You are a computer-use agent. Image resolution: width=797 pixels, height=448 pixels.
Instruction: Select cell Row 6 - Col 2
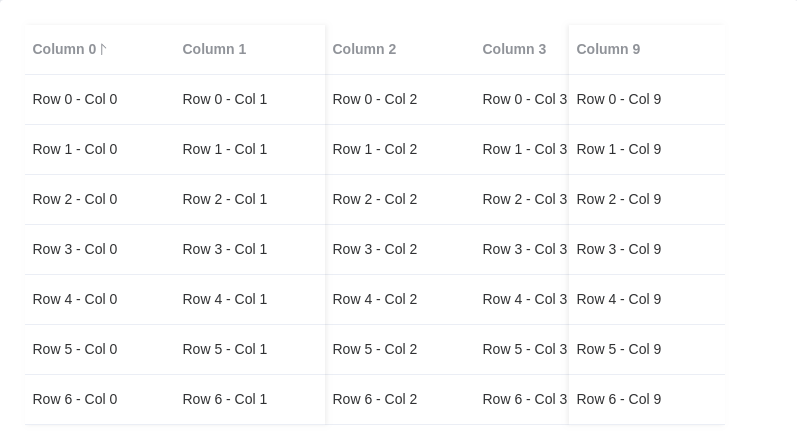[375, 399]
